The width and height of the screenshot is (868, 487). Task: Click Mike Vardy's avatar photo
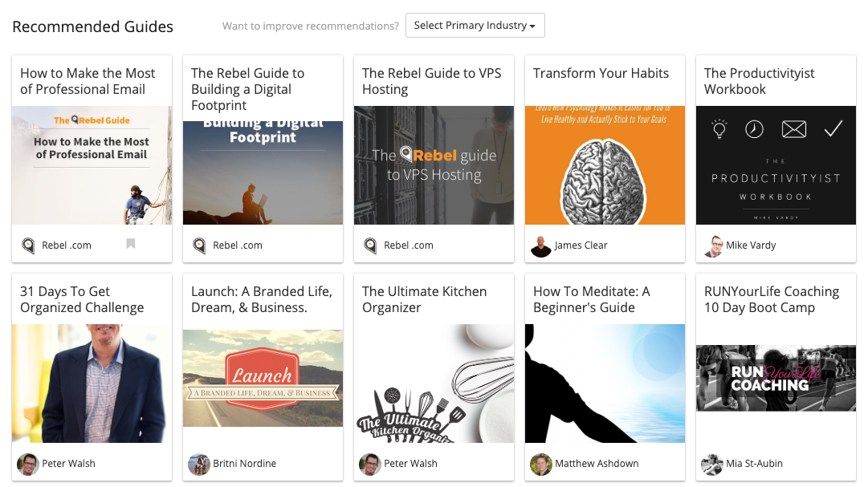712,246
